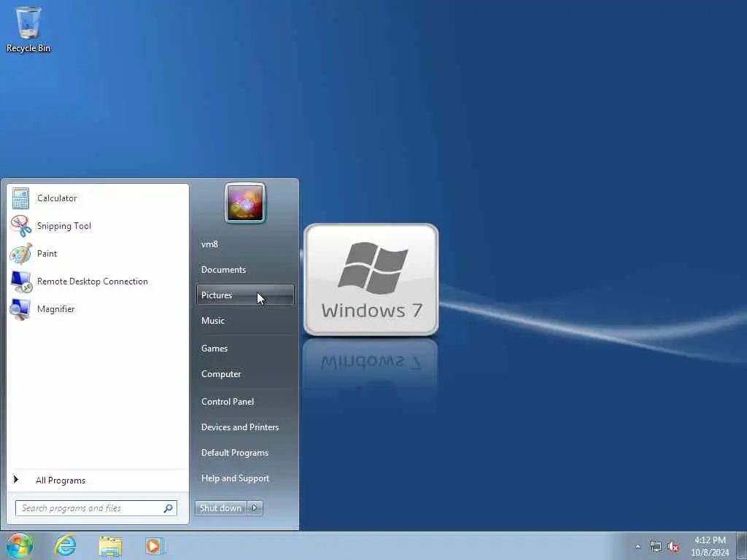The height and width of the screenshot is (560, 747).
Task: Open Computer from the Start menu
Action: (x=245, y=374)
